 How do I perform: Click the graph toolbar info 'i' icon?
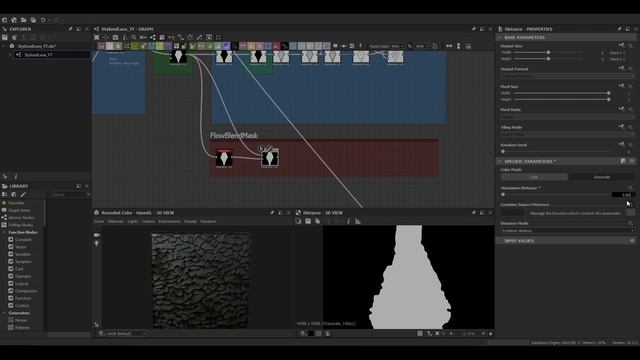click(124, 37)
